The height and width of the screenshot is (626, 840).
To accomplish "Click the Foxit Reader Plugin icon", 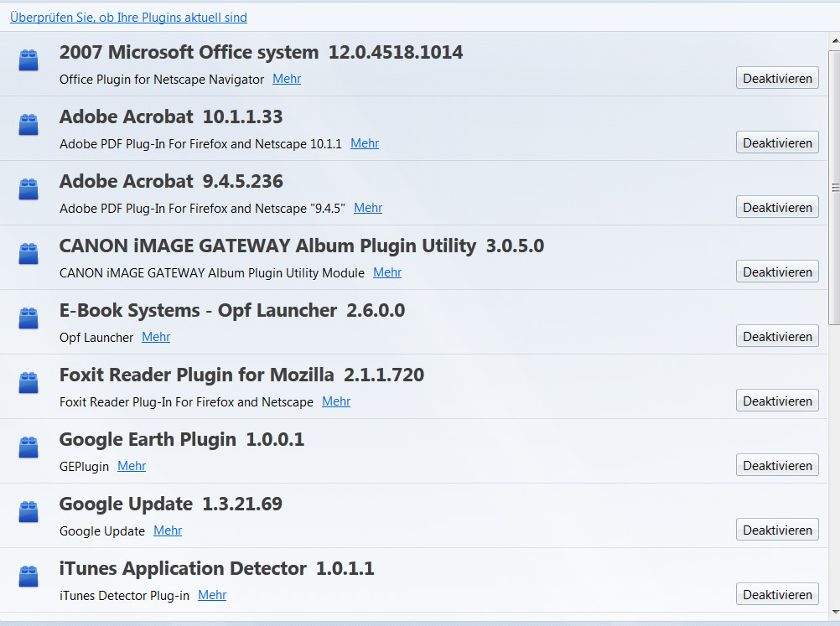I will tap(29, 383).
